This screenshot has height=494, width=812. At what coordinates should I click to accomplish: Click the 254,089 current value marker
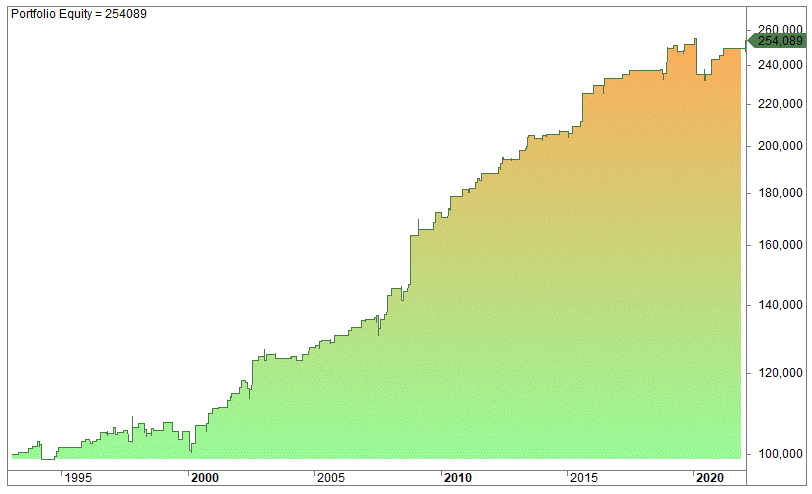(x=780, y=41)
